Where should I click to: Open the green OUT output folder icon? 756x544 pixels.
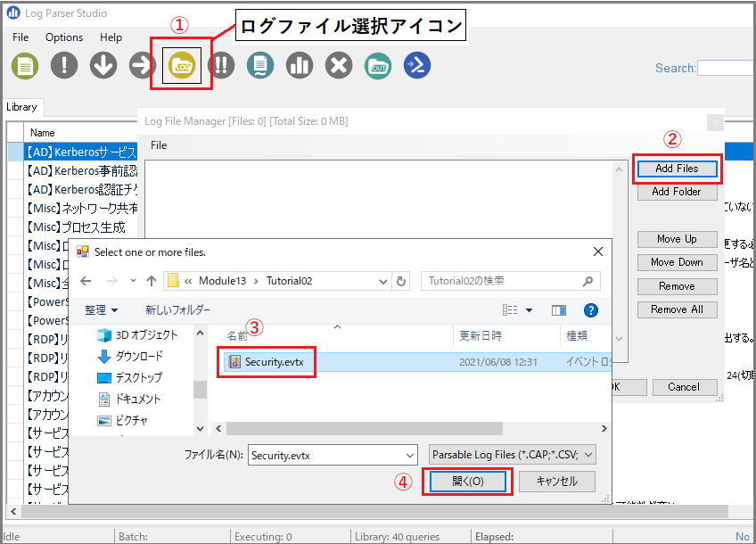pos(378,66)
